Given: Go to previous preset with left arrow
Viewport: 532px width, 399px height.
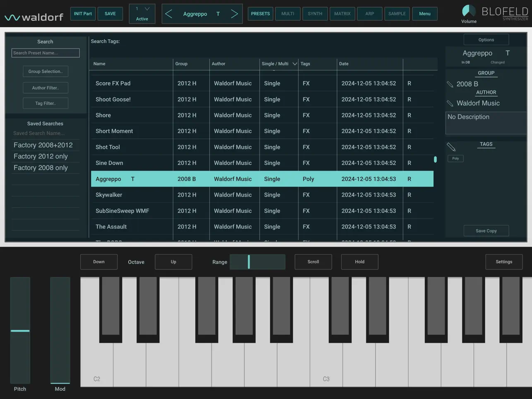Looking at the screenshot, I should (169, 14).
